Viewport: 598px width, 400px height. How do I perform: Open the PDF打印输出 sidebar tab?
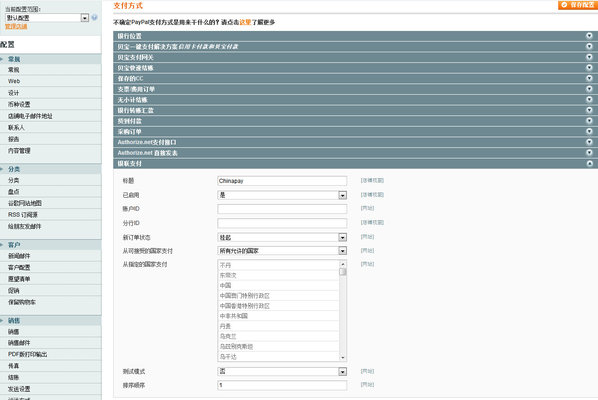click(x=51, y=354)
